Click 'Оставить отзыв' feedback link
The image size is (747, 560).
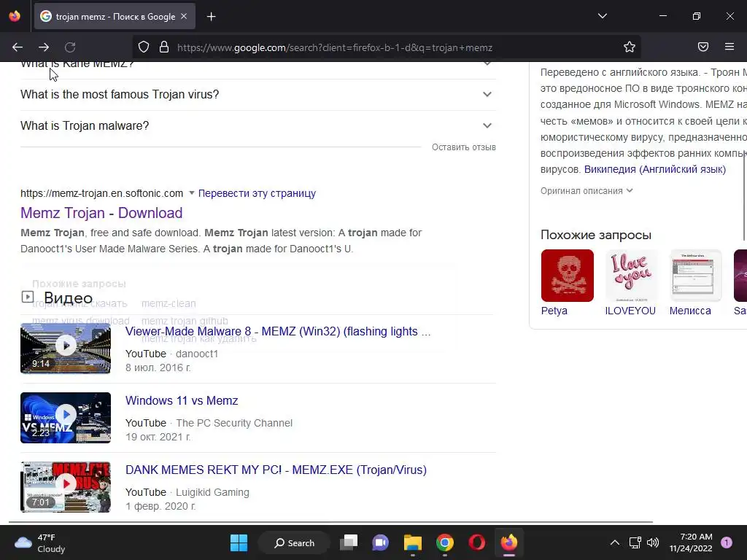coord(463,147)
